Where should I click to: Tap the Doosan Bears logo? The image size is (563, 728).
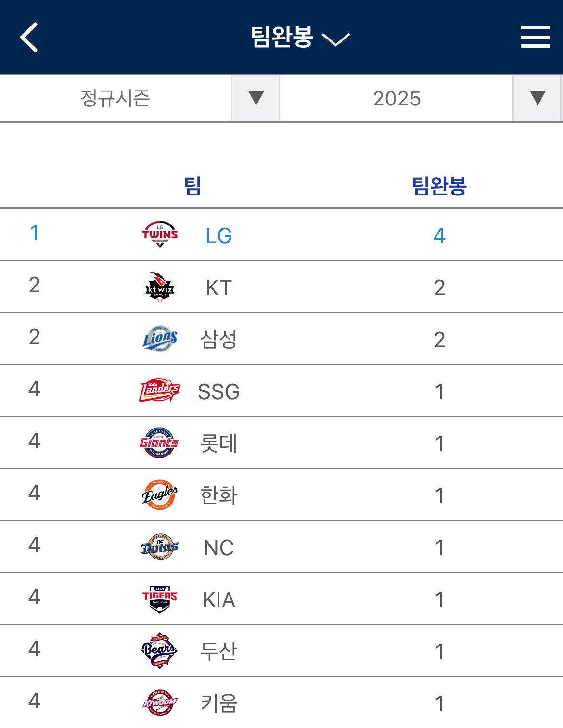[x=160, y=651]
